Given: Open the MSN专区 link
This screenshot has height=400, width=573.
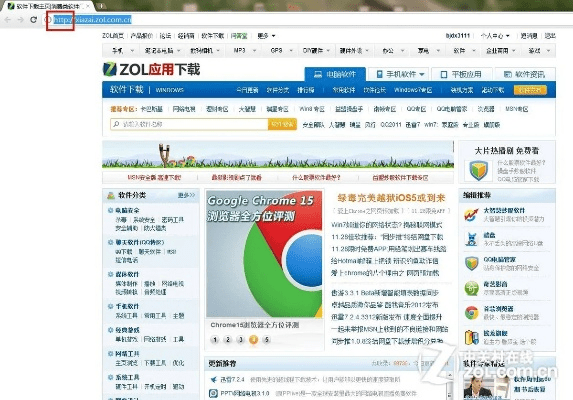Looking at the screenshot, I should (516, 109).
